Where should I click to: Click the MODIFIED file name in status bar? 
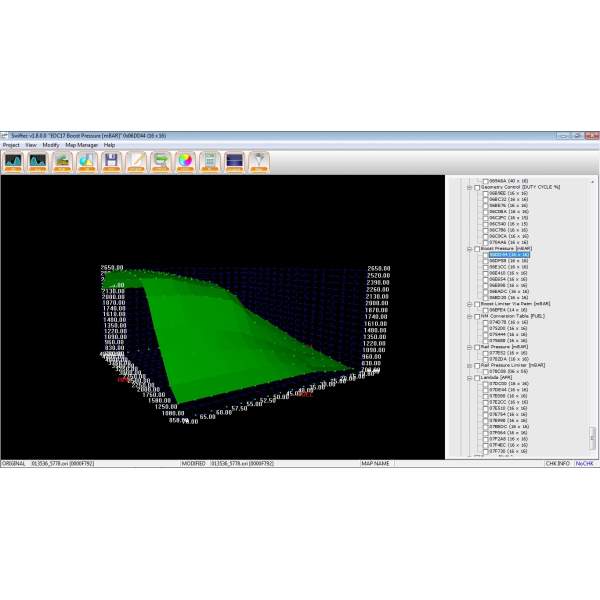click(242, 463)
